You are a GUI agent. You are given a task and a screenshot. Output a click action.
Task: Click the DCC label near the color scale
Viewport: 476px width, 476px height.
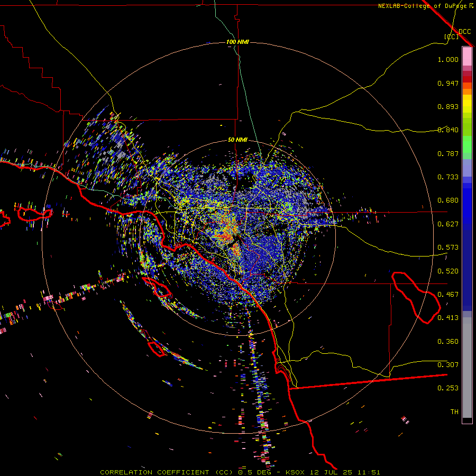point(465,32)
